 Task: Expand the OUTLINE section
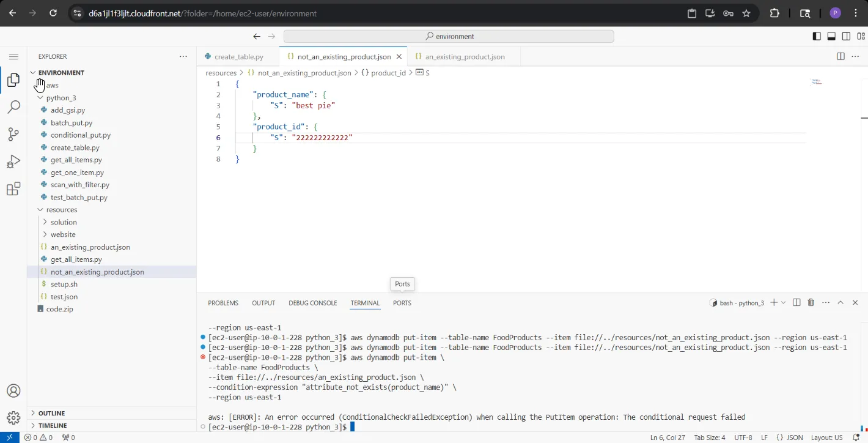(x=112, y=413)
